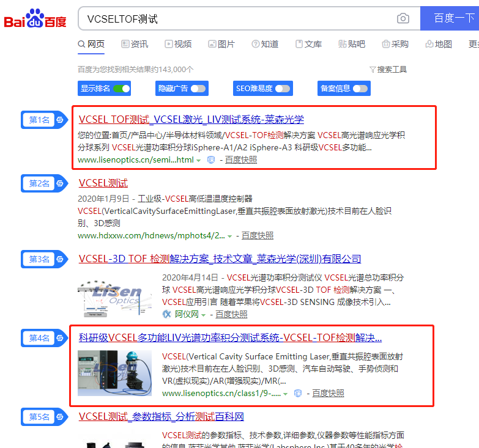Image resolution: width=479 pixels, height=448 pixels.
Task: Click the swirl icon beside 第2名 badge
Action: pyautogui.click(x=60, y=183)
